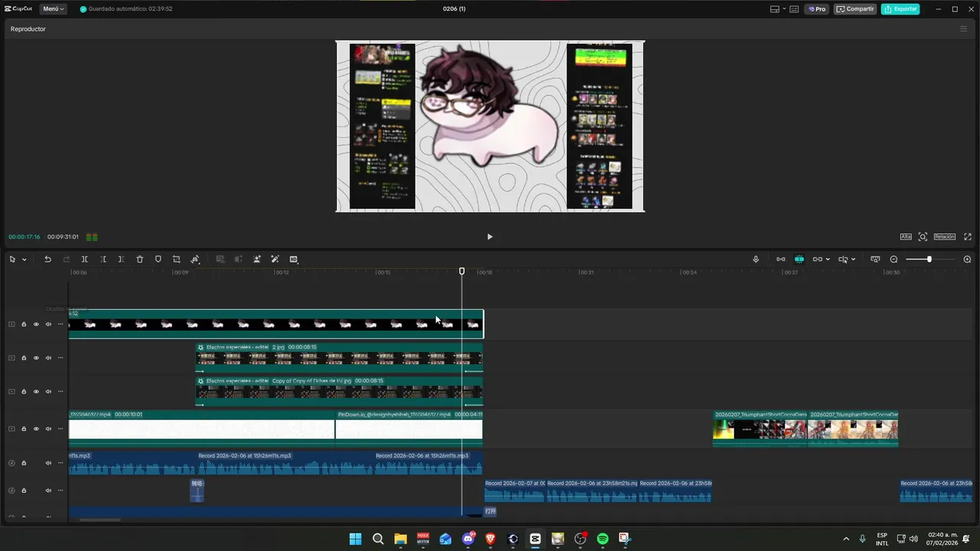Toggle the highlighted auto snapping button
This screenshot has width=980, height=551.
tap(799, 259)
